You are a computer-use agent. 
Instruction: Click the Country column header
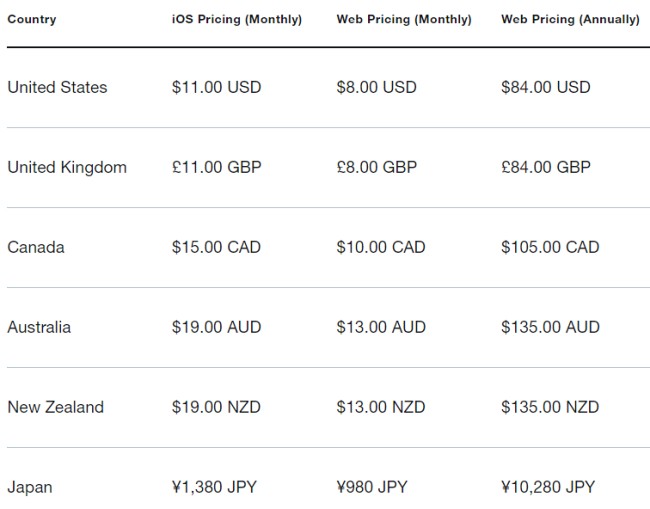(32, 19)
